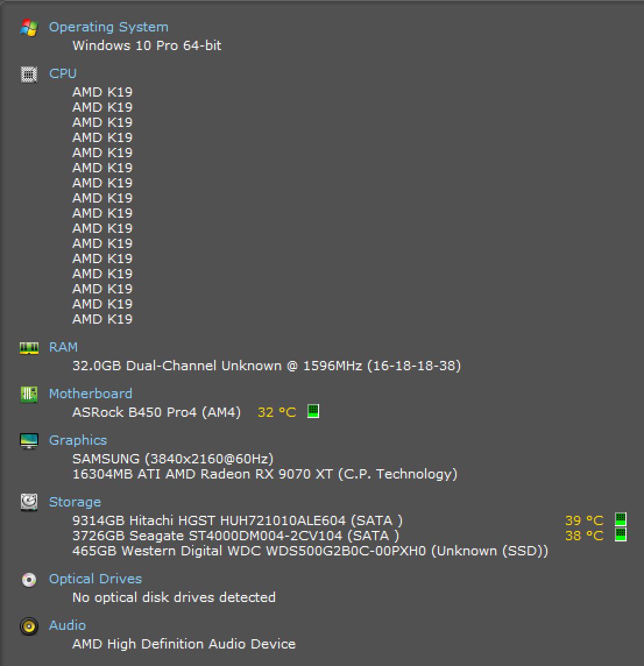The width and height of the screenshot is (644, 666).
Task: Select the AMD High Definition Audio Device text
Action: pyautogui.click(x=184, y=644)
